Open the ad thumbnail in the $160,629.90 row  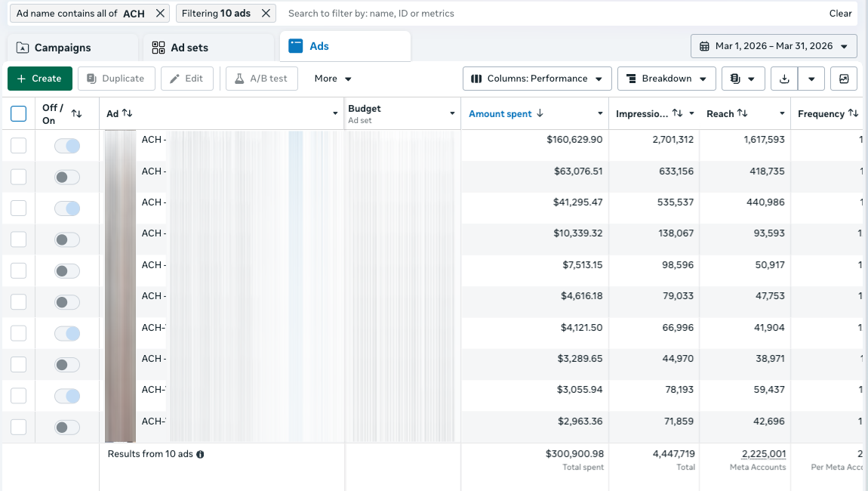point(120,146)
